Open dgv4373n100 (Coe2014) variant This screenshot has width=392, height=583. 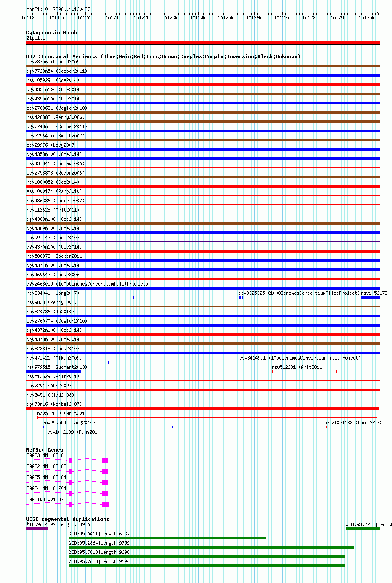tap(54, 339)
